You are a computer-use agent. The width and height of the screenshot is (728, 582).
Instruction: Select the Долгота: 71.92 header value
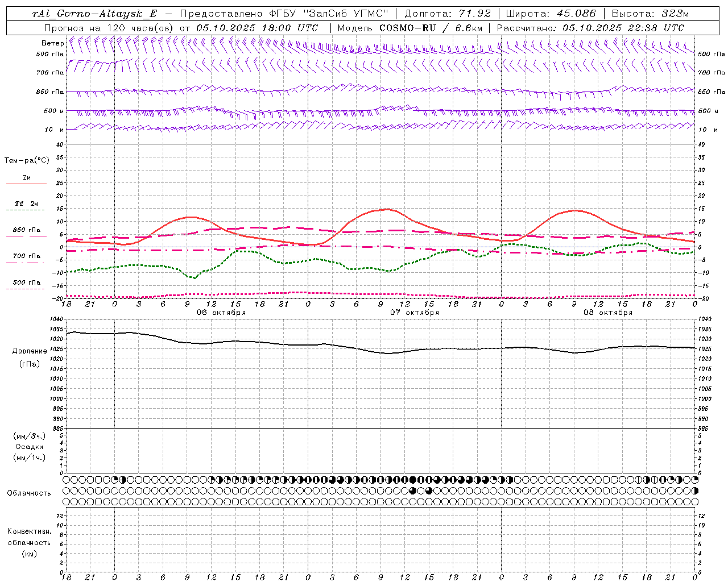click(x=448, y=14)
